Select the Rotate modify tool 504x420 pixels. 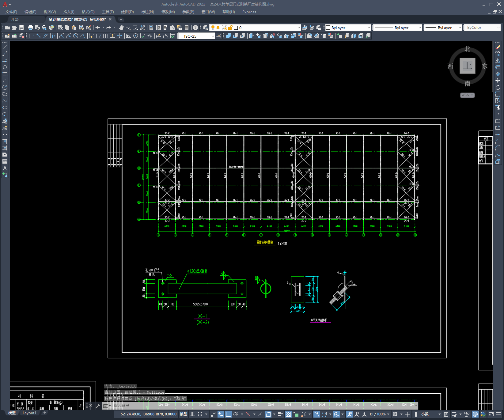pos(498,87)
